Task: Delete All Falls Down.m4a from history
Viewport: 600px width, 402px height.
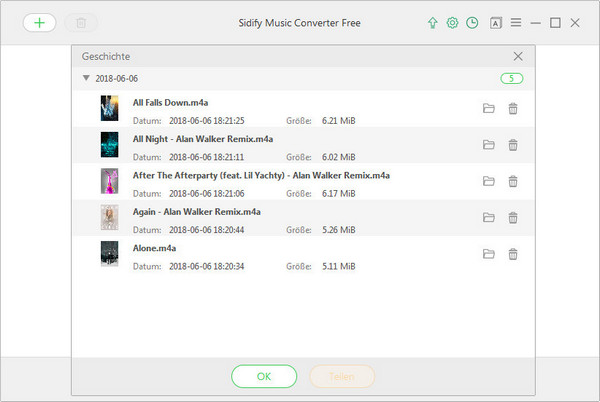Action: pyautogui.click(x=513, y=109)
